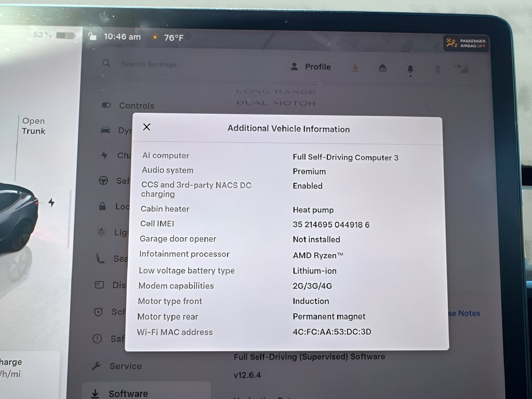Tap the Bluetooth icon
This screenshot has height=399, width=532.
437,69
